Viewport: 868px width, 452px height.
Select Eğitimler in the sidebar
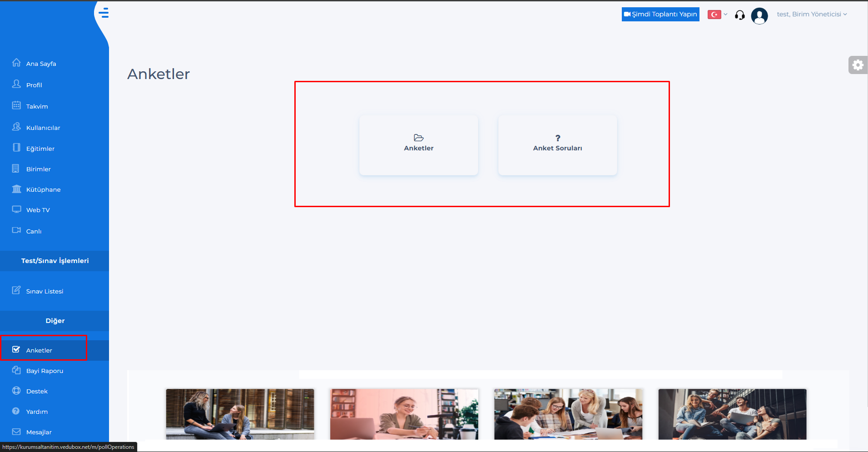pyautogui.click(x=40, y=149)
